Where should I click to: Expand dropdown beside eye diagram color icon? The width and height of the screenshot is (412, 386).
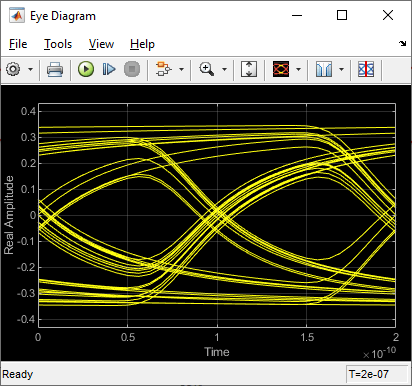[x=298, y=69]
